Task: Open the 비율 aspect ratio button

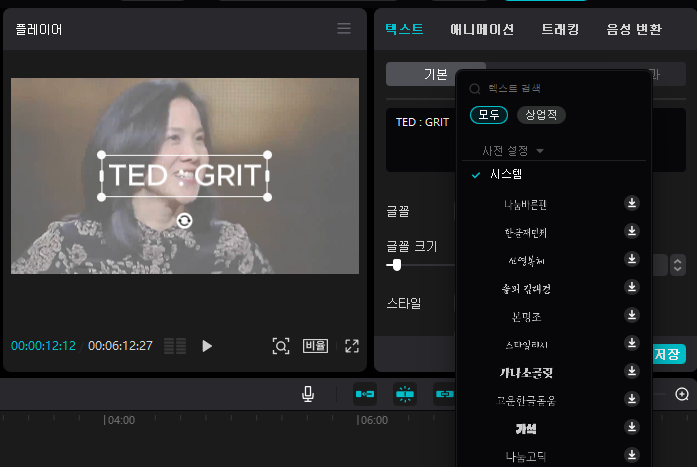Action: (x=315, y=346)
